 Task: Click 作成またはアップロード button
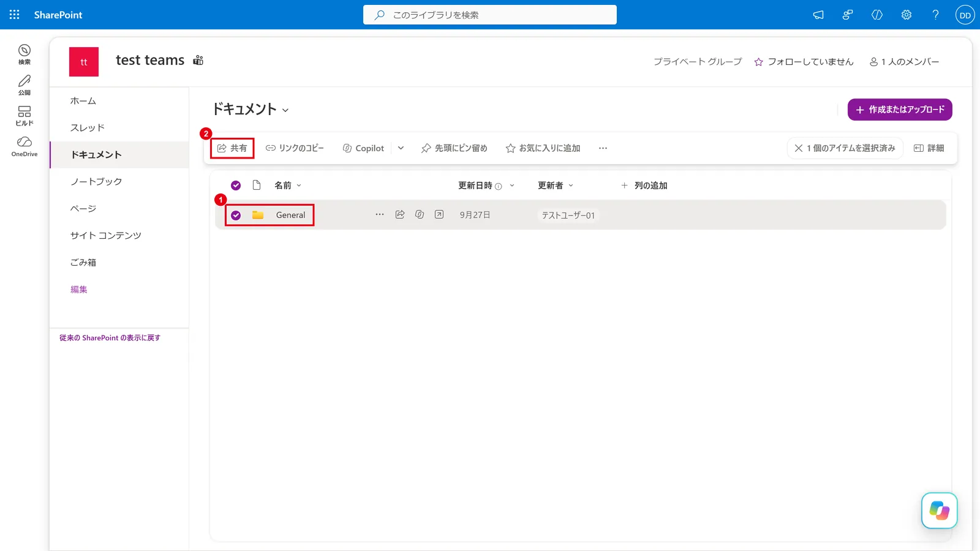point(900,110)
